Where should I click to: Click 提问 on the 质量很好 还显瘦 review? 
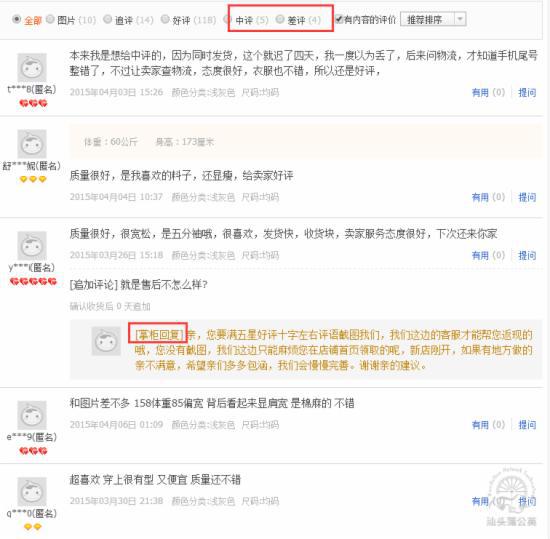pyautogui.click(x=527, y=197)
